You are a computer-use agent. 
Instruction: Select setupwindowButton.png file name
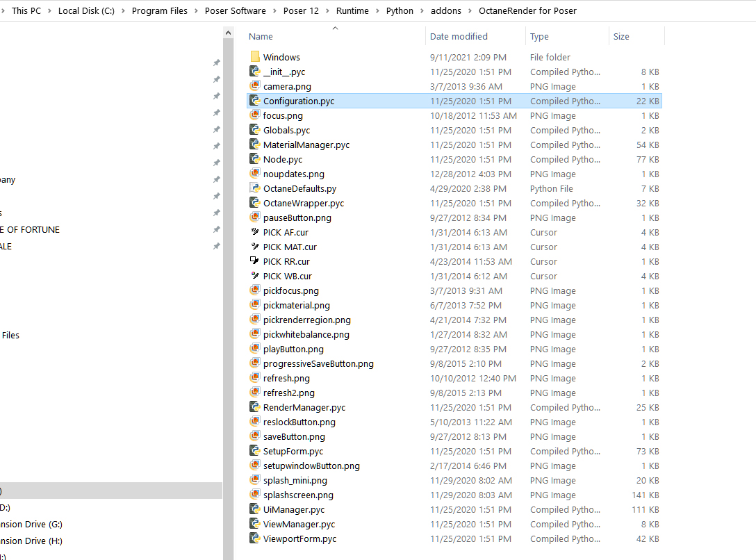pos(311,466)
